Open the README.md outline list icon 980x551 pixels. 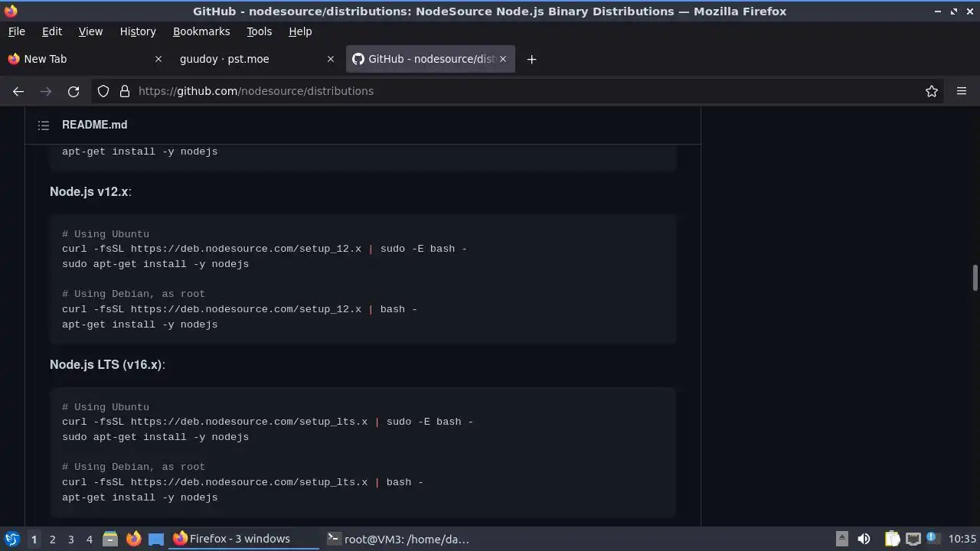pyautogui.click(x=44, y=125)
